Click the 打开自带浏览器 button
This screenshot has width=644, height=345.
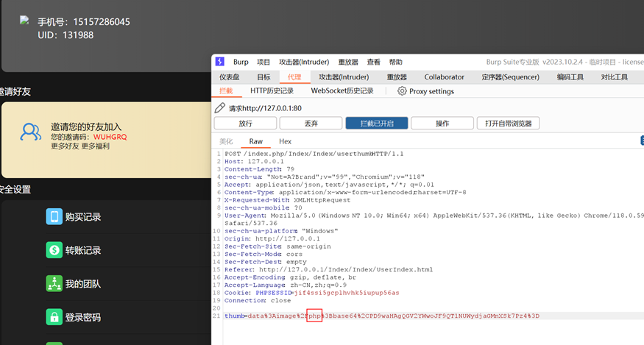[x=508, y=124]
